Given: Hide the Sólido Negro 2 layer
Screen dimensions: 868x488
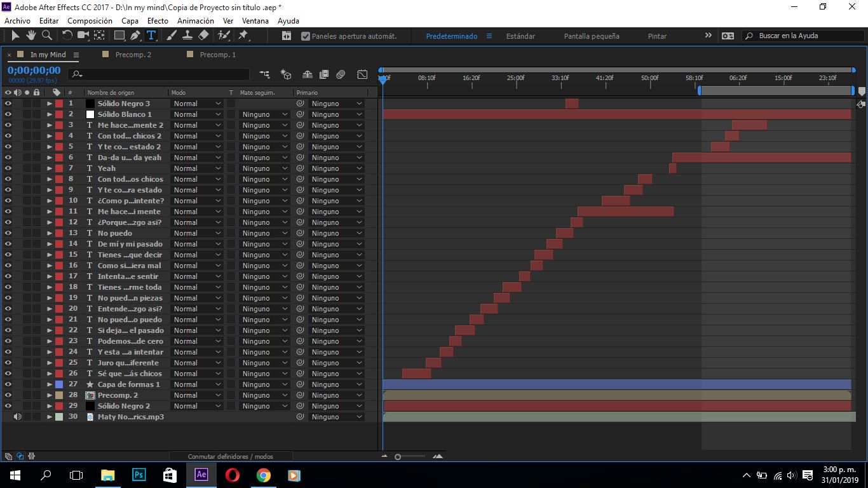Looking at the screenshot, I should click(8, 405).
